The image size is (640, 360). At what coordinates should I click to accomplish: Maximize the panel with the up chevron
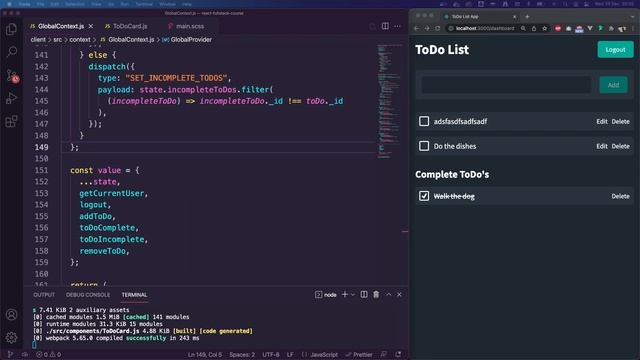click(389, 294)
